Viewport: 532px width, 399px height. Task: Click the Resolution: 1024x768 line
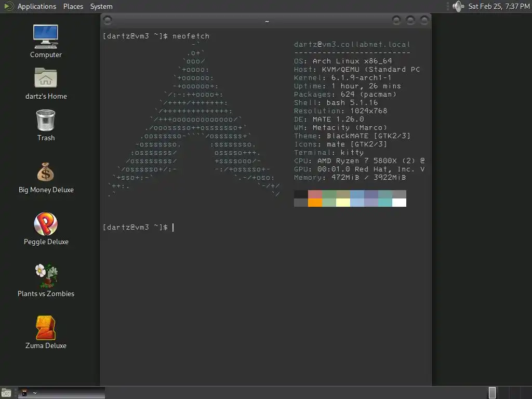(x=341, y=111)
